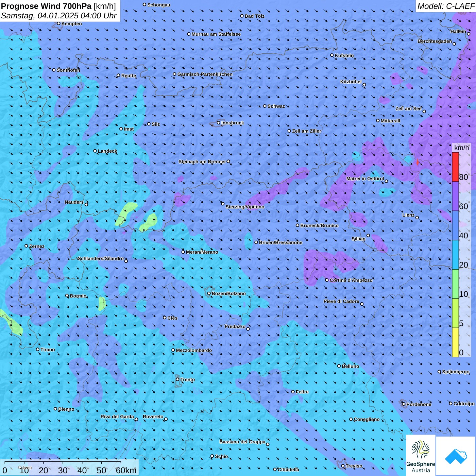
Task: Click the 'Pieve di Cadore' label
Action: coord(341,301)
